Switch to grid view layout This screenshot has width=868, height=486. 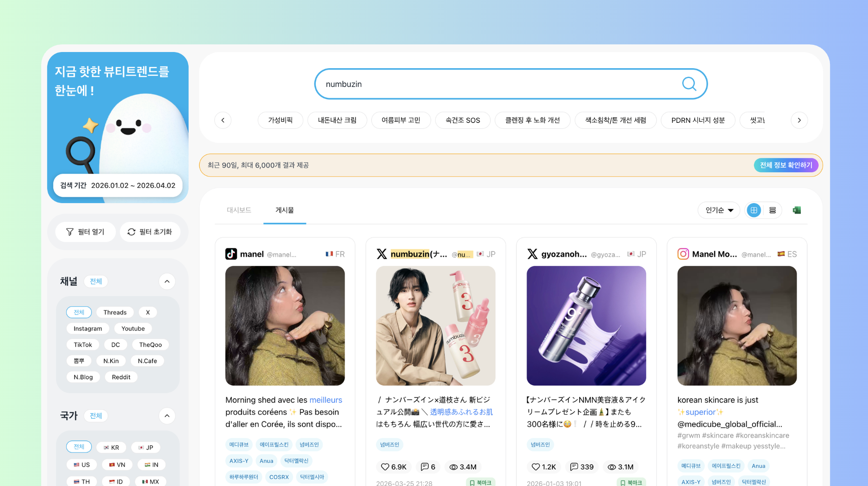(x=754, y=210)
